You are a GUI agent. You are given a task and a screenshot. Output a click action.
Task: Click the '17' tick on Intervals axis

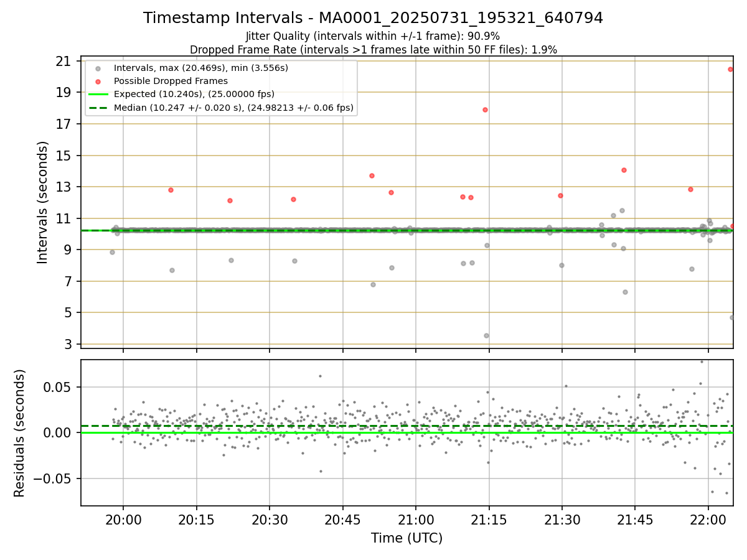click(63, 124)
